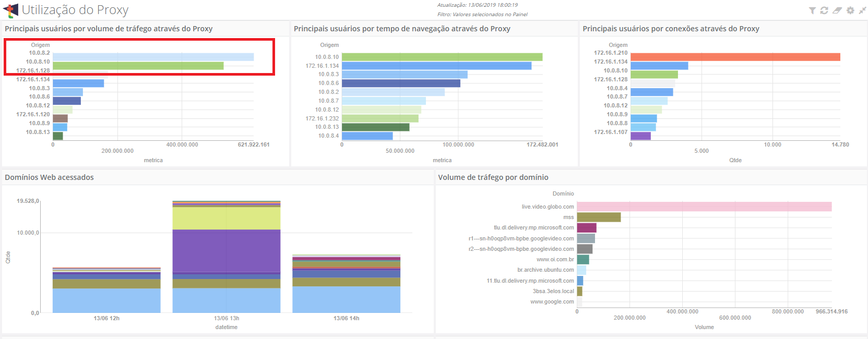Select the 10.0.8.8 bar in the conexões chart
Screen dimensions: 868x339
point(643,127)
